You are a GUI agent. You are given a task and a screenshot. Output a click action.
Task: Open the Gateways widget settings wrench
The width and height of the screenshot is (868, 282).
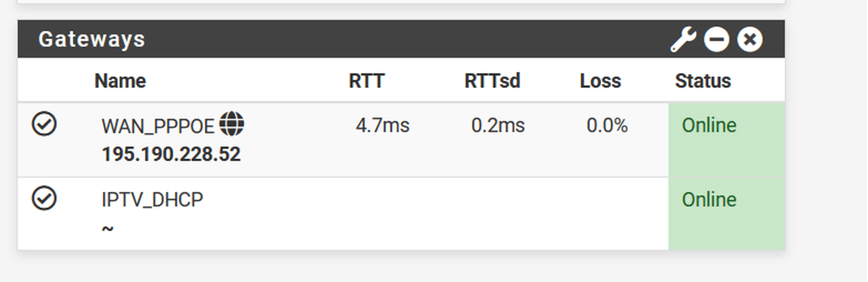pyautogui.click(x=683, y=40)
